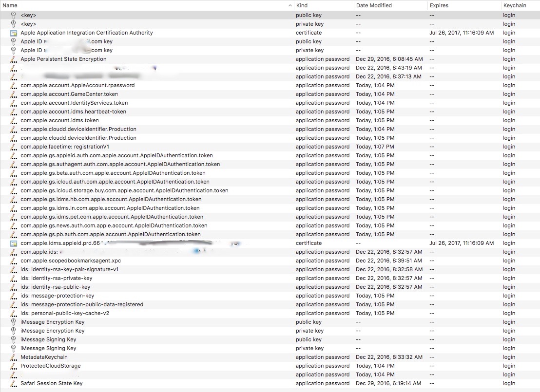Click the key icon for the iMessage Encryption Key public key
The height and width of the screenshot is (392, 540).
tap(14, 322)
